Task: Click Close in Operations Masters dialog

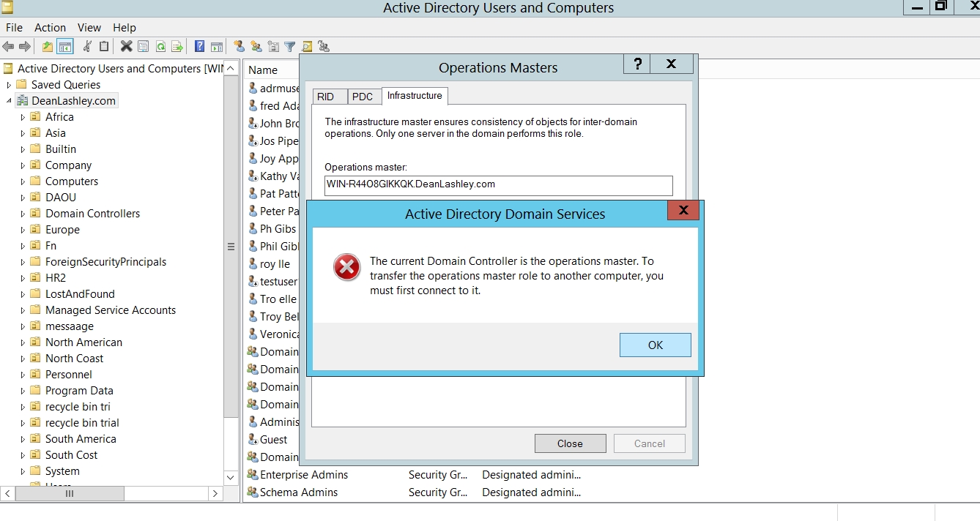Action: point(570,443)
